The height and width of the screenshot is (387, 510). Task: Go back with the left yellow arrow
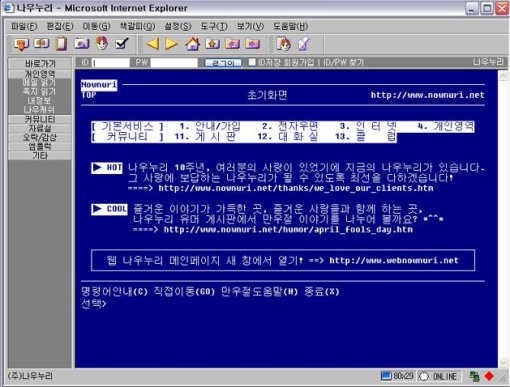[x=153, y=44]
